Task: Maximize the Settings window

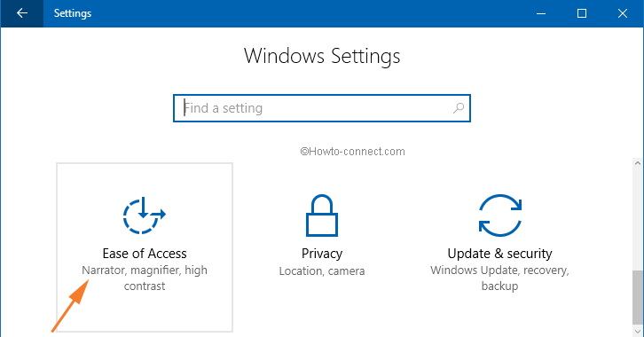Action: pos(582,13)
